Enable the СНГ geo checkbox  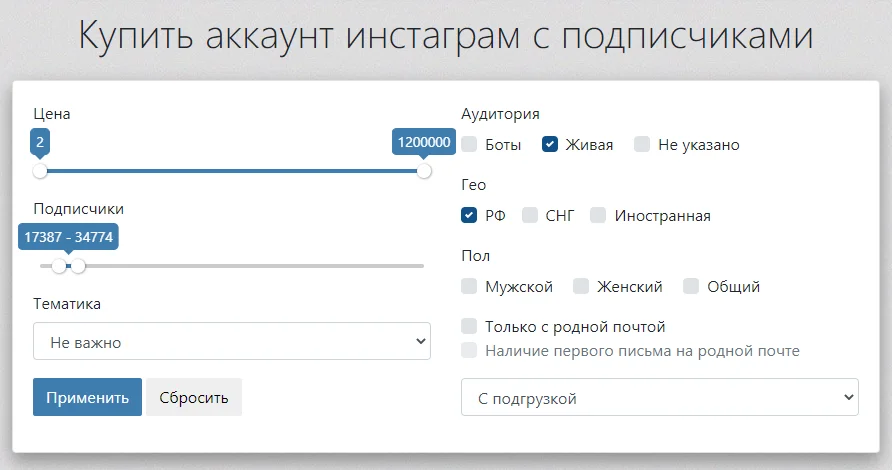pyautogui.click(x=530, y=215)
